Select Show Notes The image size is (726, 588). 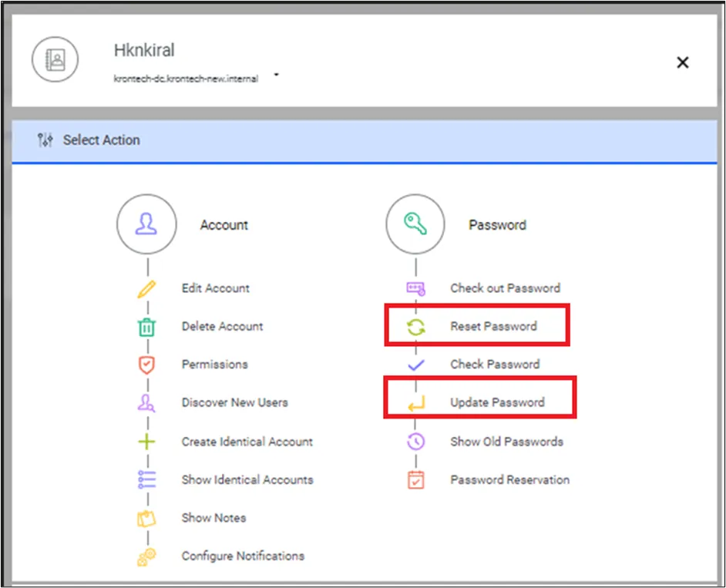[214, 518]
